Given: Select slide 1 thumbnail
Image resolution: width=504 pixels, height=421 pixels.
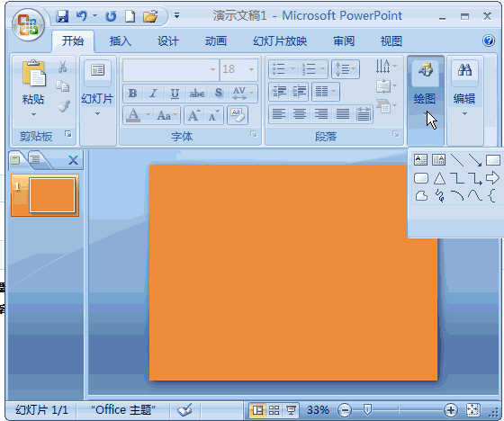Looking at the screenshot, I should [45, 195].
